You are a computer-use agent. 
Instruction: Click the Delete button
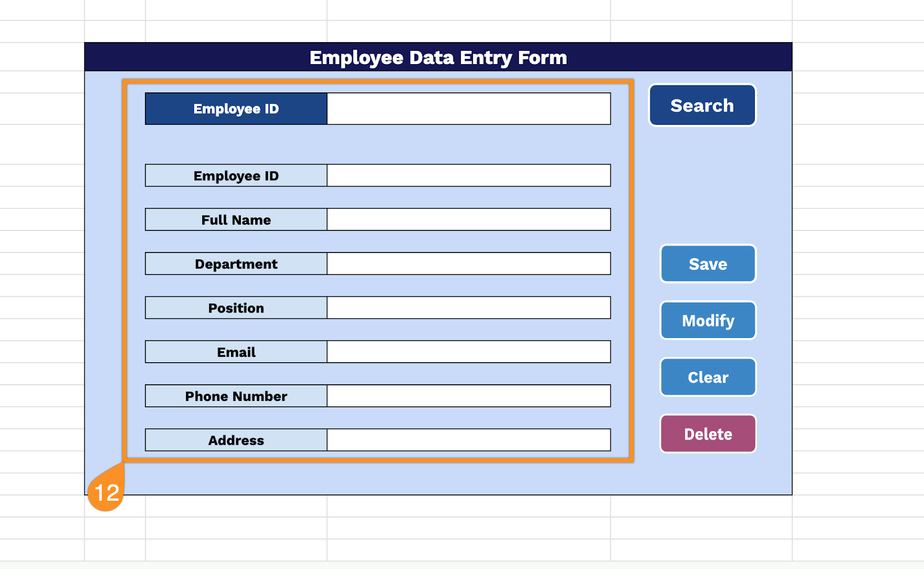[707, 434]
